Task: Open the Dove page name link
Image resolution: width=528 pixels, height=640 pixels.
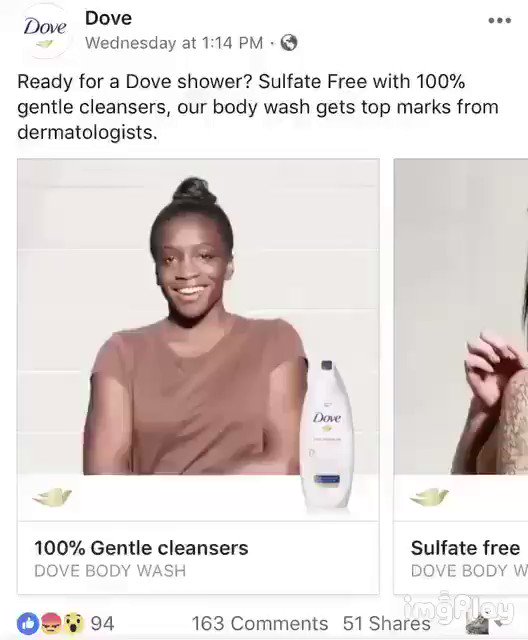Action: pyautogui.click(x=109, y=18)
